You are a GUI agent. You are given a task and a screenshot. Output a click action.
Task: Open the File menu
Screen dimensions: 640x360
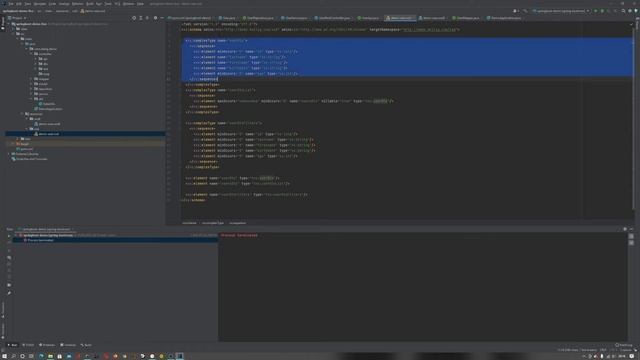click(x=11, y=4)
